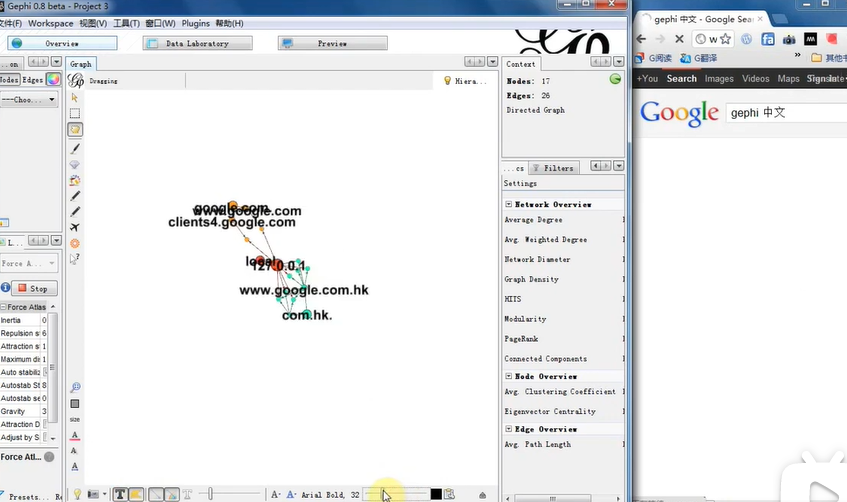847x502 pixels.
Task: Open label size mode black A icon
Action: click(x=275, y=494)
